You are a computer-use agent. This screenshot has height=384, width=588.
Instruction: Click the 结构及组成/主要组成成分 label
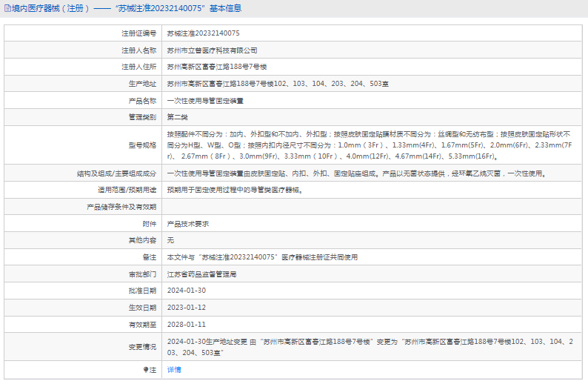tap(116, 173)
